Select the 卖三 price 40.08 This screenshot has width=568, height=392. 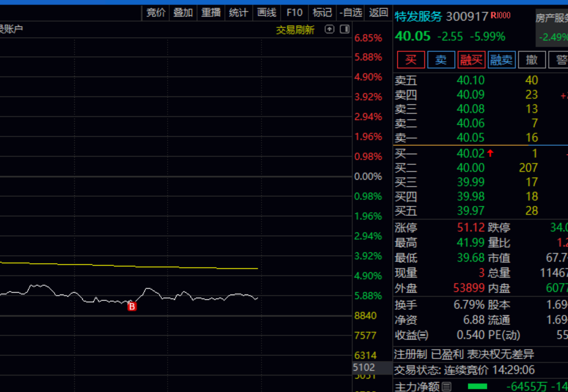tap(470, 109)
